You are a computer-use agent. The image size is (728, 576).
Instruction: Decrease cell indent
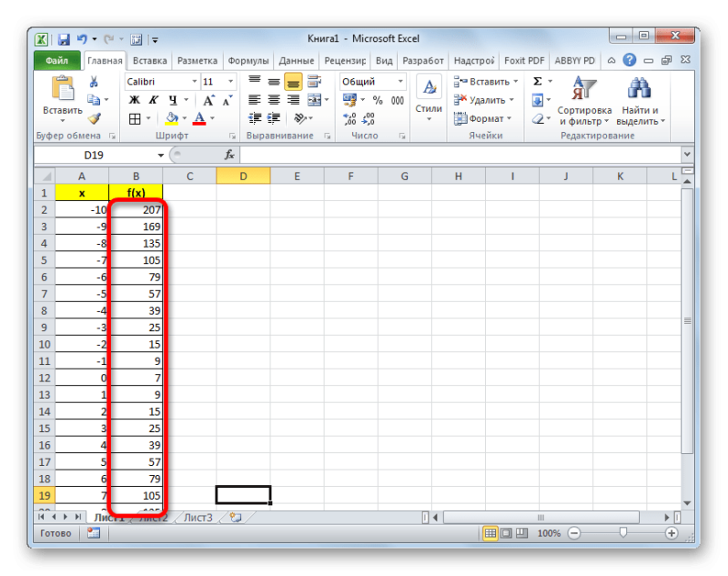(x=255, y=119)
